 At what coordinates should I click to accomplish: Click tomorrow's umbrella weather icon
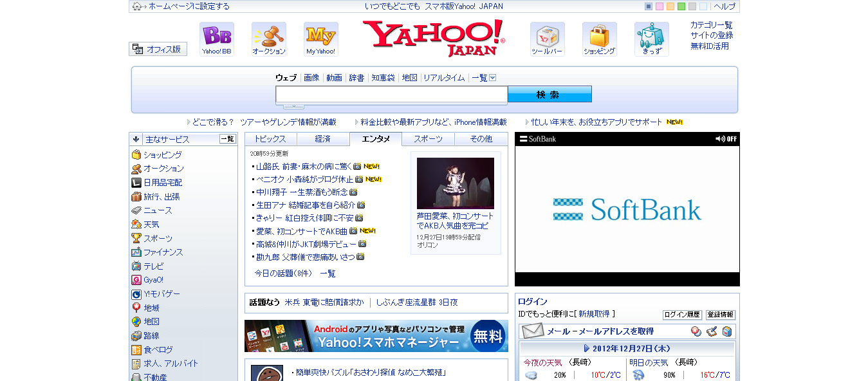638,375
